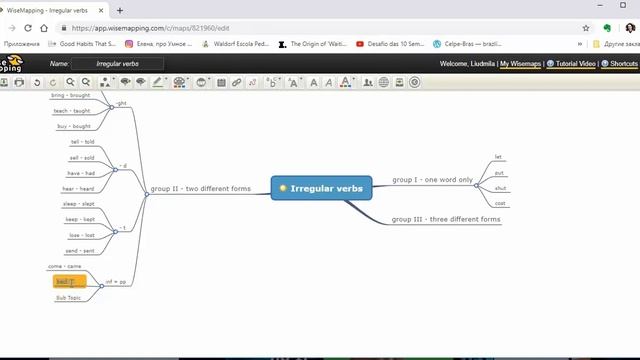Click the round icon ending the toolbar
The width and height of the screenshot is (640, 360).
click(x=414, y=82)
